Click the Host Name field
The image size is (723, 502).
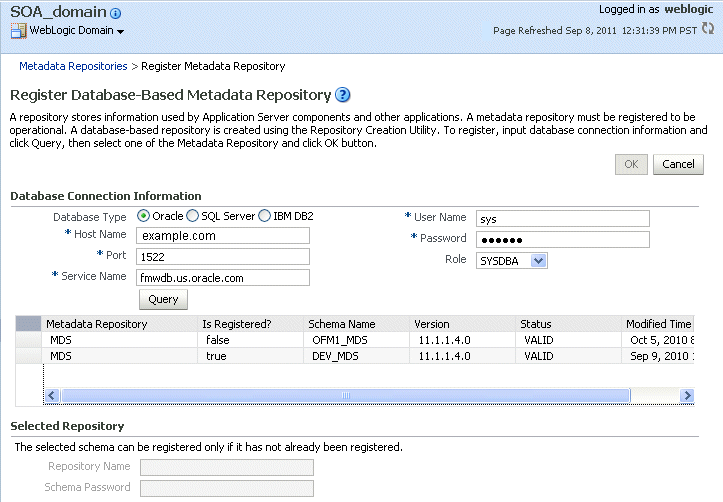point(223,236)
